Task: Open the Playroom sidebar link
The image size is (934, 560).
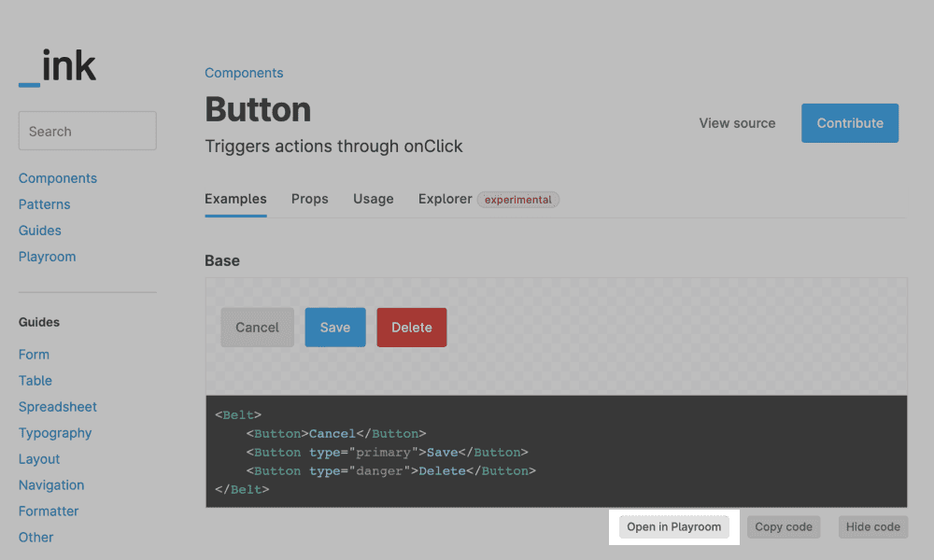Action: coord(48,257)
